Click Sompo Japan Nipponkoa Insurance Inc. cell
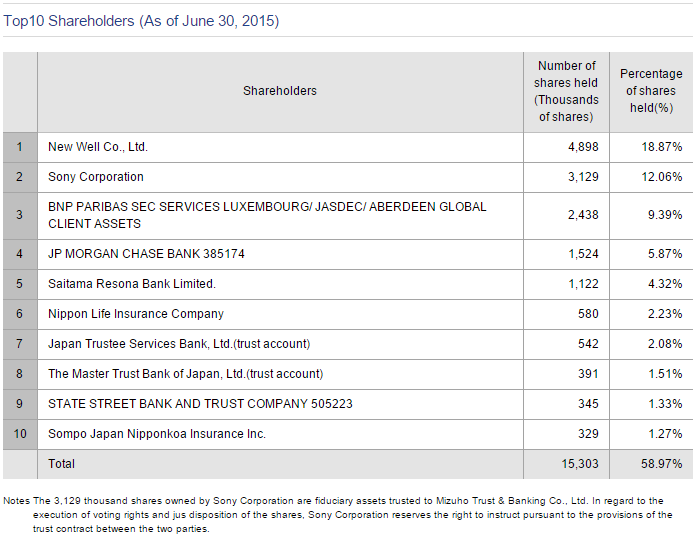 pos(157,434)
